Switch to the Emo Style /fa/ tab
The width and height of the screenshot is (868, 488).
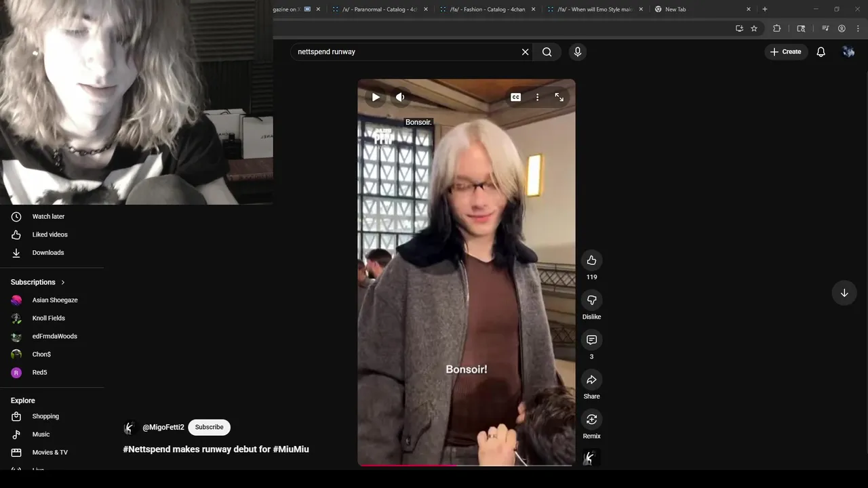click(x=594, y=9)
